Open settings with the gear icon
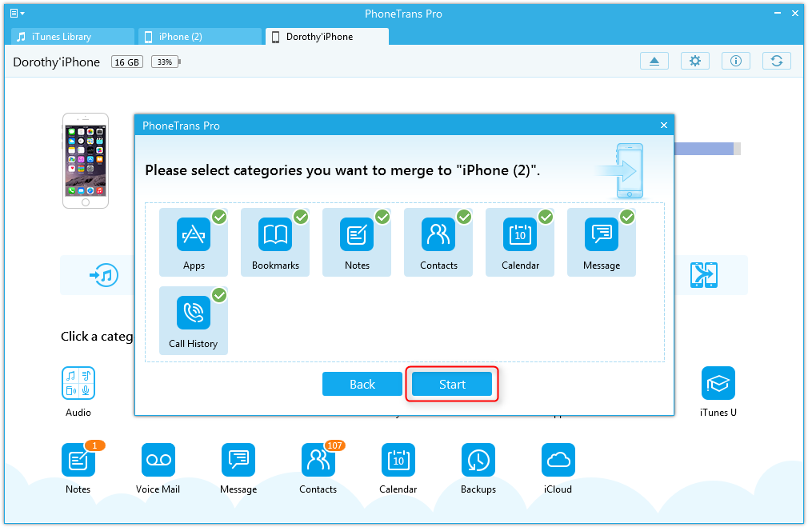812x531 pixels. (x=694, y=62)
